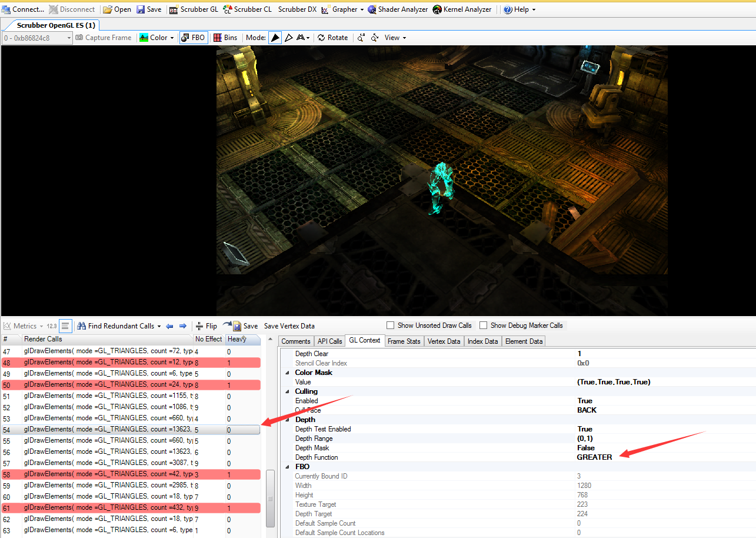Open the context selector showing 0xb86824c8
Image resolution: width=756 pixels, height=538 pixels.
(36, 37)
